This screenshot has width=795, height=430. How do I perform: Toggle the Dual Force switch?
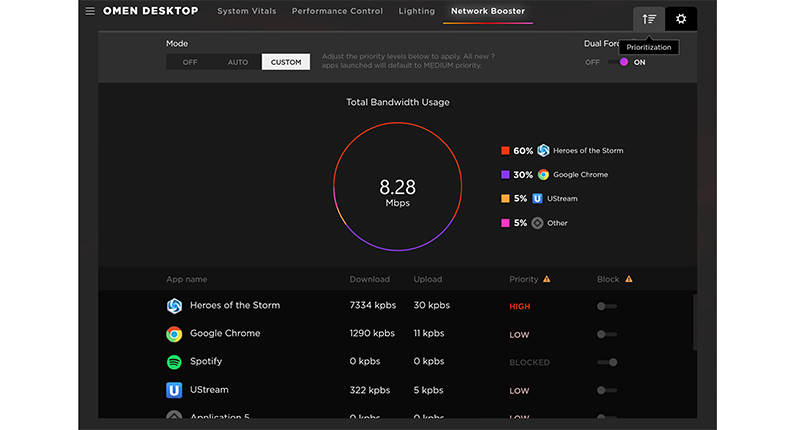618,62
